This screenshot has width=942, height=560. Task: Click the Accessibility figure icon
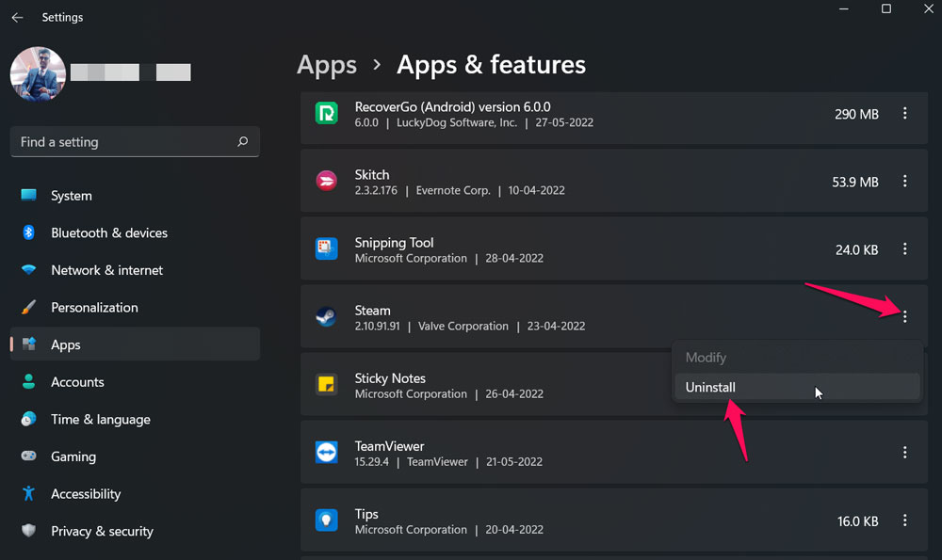click(28, 493)
